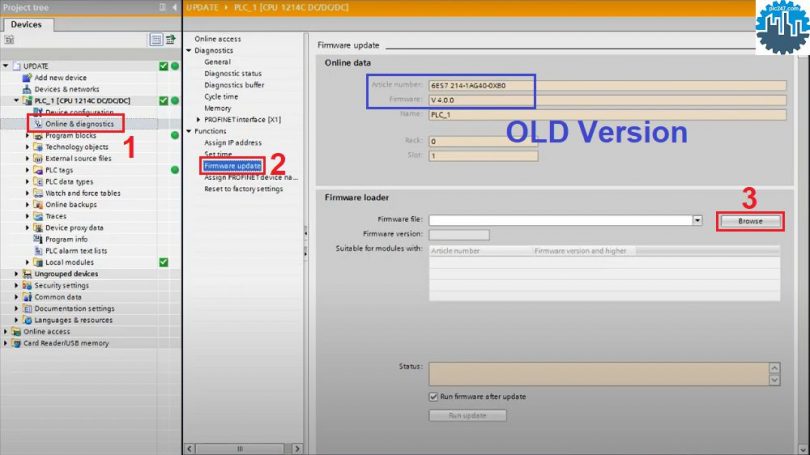This screenshot has height=455, width=810.
Task: Click the PLC data types icon
Action: click(x=38, y=181)
